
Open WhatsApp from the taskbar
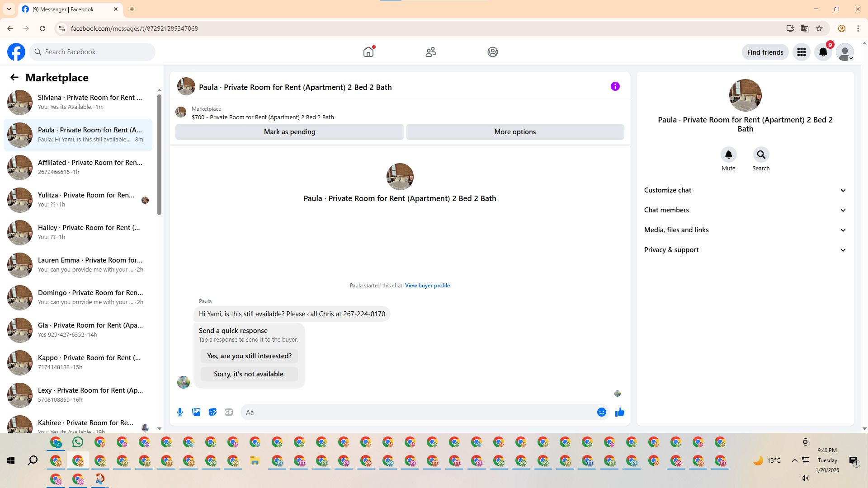[x=78, y=442]
